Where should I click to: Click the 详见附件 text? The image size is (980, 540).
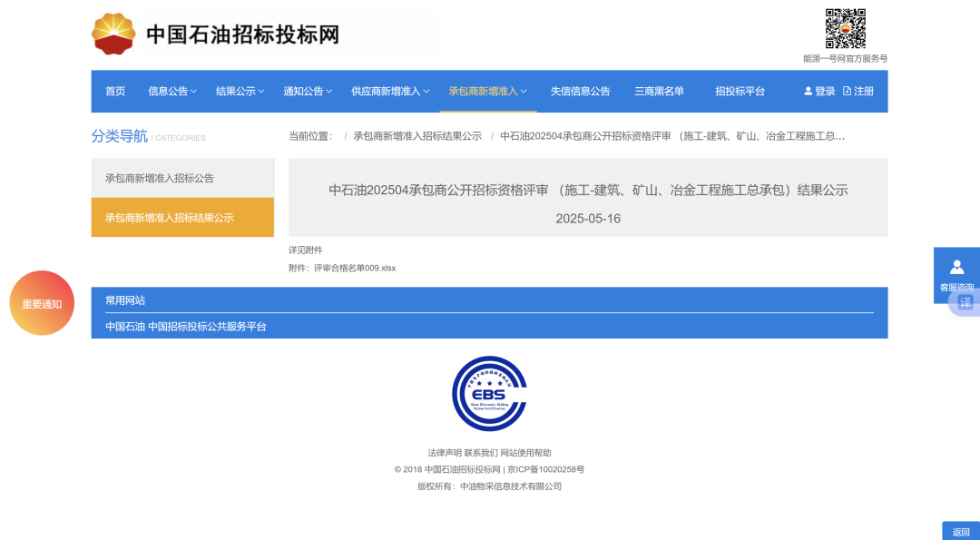click(306, 250)
